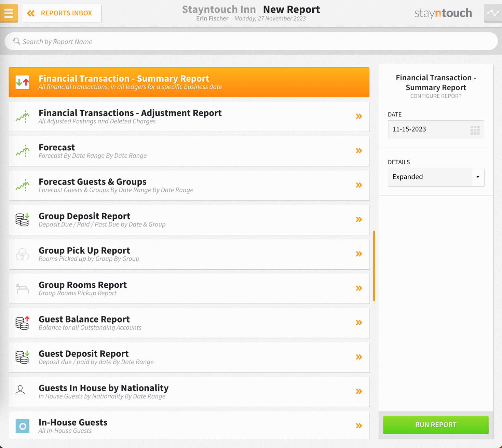Click the Forecast report chart icon
The height and width of the screenshot is (448, 502).
tap(23, 151)
